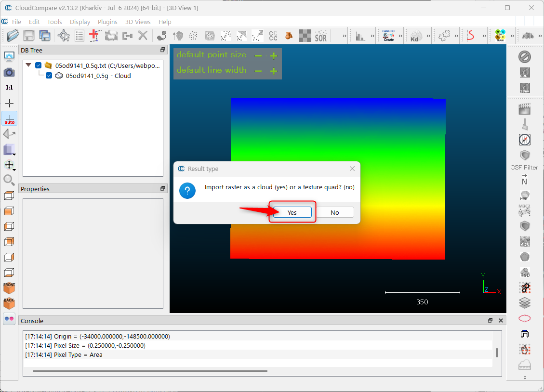This screenshot has width=544, height=392.
Task: Open the Plugins menu
Action: (107, 22)
